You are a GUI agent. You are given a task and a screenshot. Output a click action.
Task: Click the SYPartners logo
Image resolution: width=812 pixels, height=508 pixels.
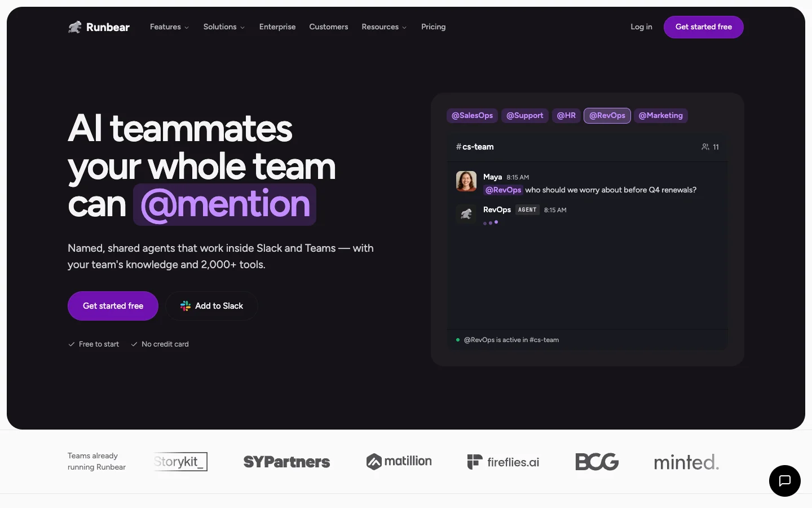[x=286, y=462]
